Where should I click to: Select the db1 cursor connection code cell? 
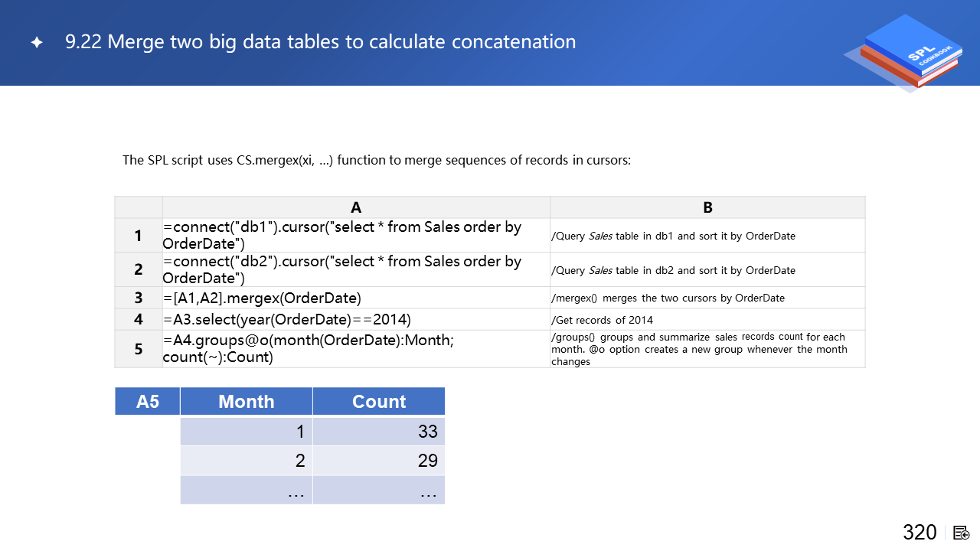click(356, 236)
